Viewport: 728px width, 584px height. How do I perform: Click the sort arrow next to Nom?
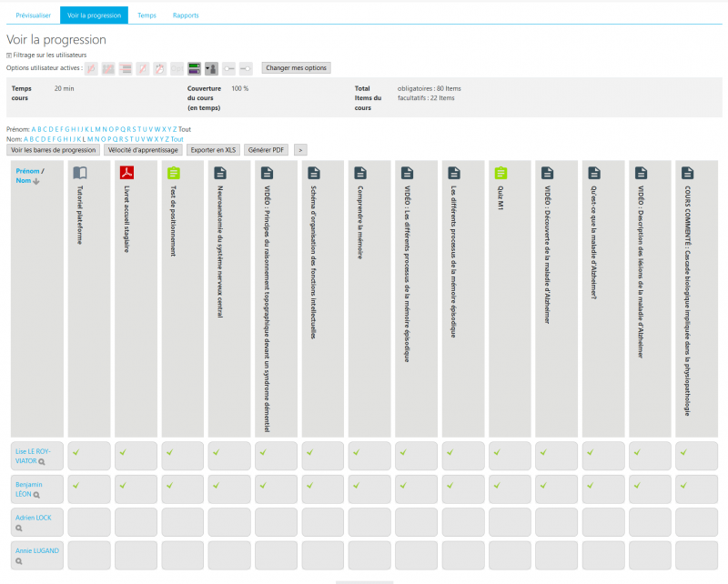click(36, 181)
